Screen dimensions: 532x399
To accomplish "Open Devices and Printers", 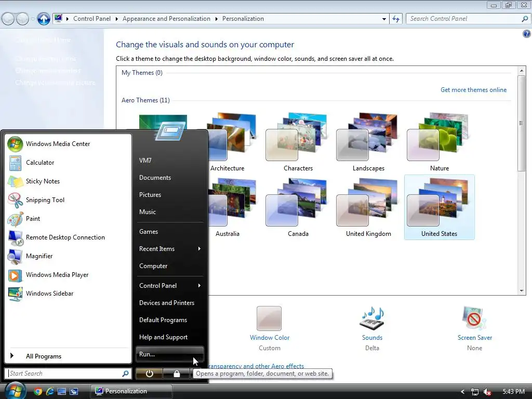I will click(x=167, y=303).
